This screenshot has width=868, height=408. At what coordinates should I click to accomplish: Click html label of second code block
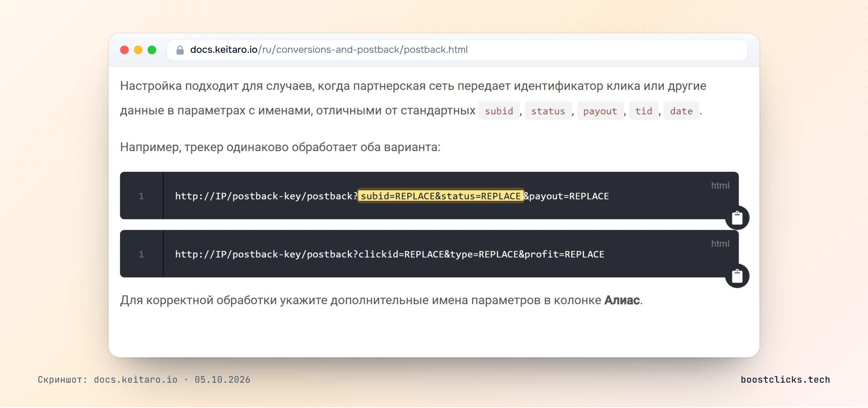(x=720, y=244)
